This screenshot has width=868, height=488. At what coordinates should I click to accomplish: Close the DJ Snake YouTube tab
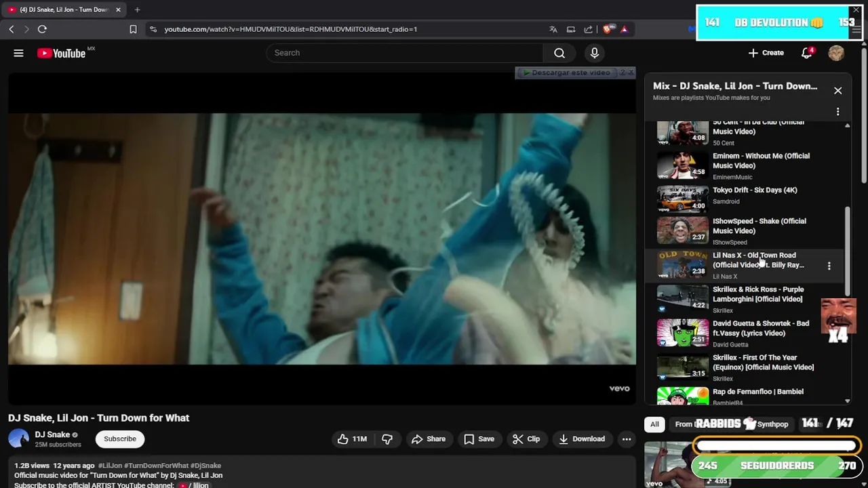(118, 9)
